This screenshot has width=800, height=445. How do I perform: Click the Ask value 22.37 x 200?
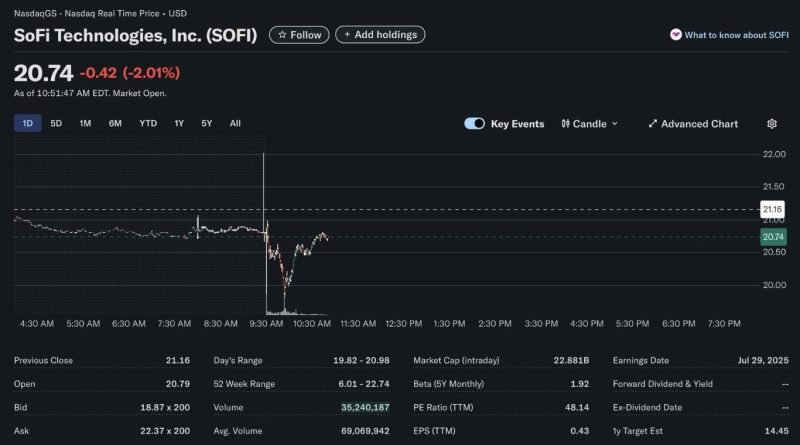[x=165, y=431]
